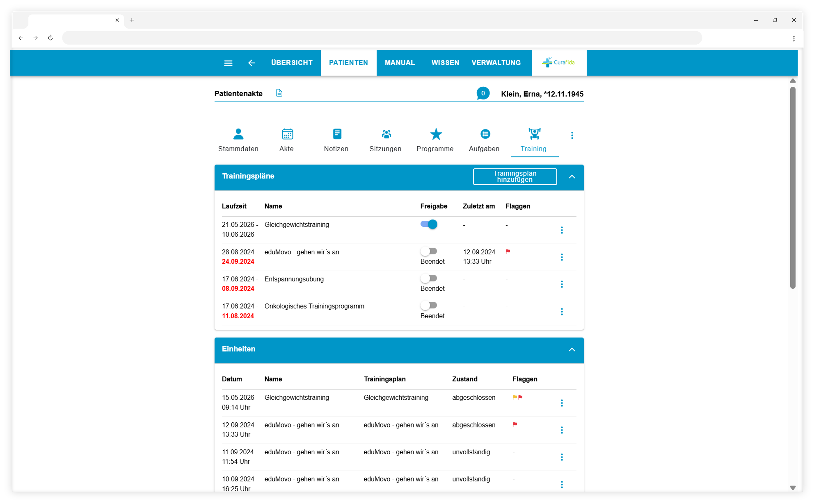The image size is (815, 504).
Task: Open menu for unit dated 12.09.2024
Action: click(561, 430)
